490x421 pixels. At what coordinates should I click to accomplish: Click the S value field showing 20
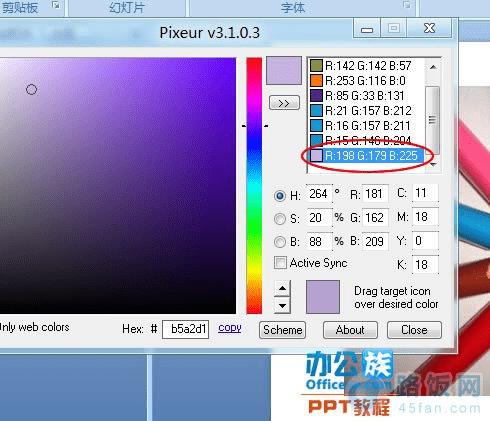(319, 218)
